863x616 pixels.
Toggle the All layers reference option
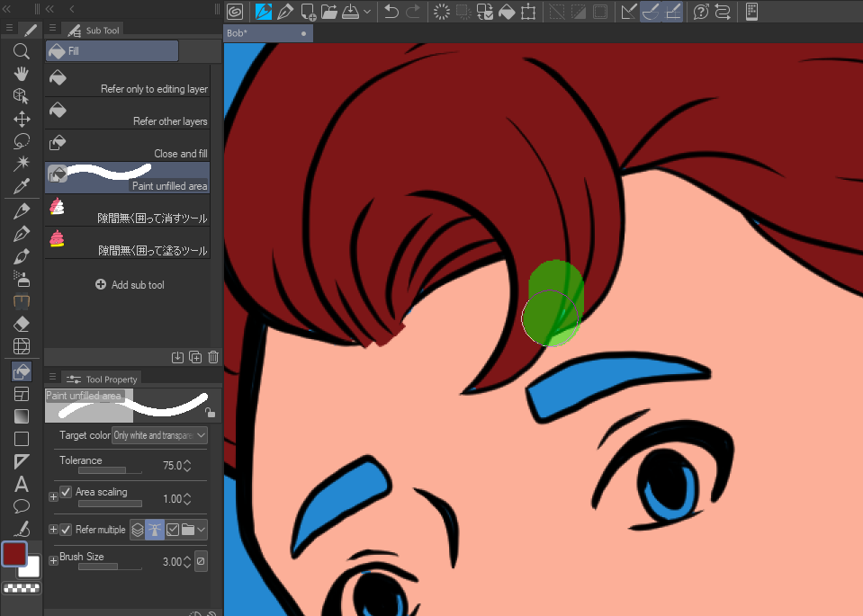[138, 530]
